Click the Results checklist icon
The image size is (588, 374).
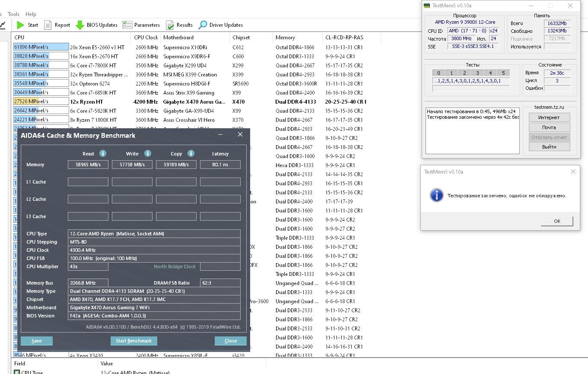coord(170,25)
